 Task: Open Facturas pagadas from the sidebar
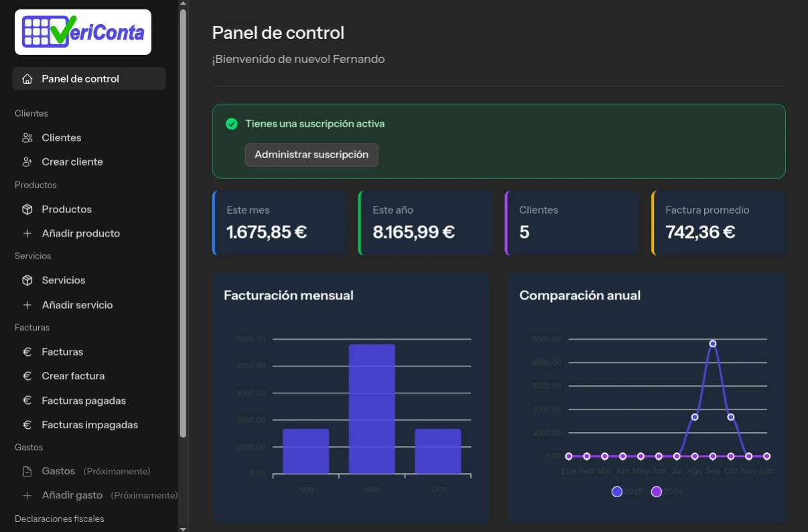(84, 400)
